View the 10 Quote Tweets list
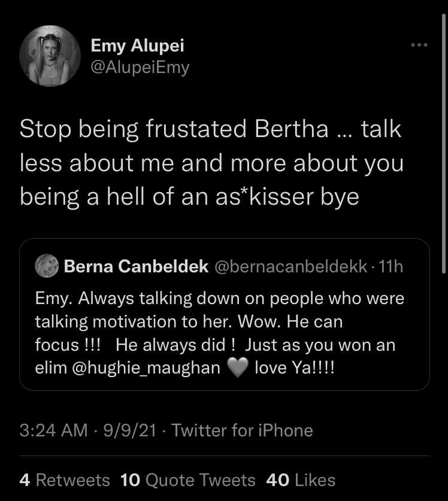The width and height of the screenshot is (448, 501). pyautogui.click(x=188, y=480)
